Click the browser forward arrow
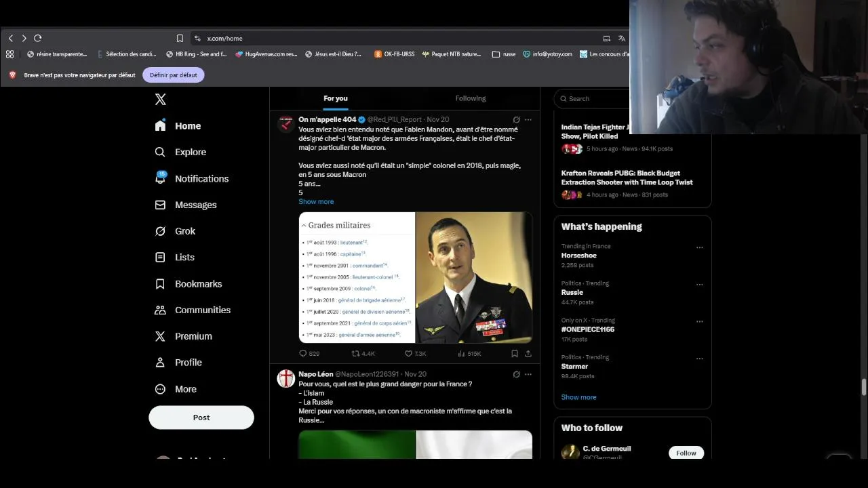This screenshot has height=488, width=868. pos(24,39)
